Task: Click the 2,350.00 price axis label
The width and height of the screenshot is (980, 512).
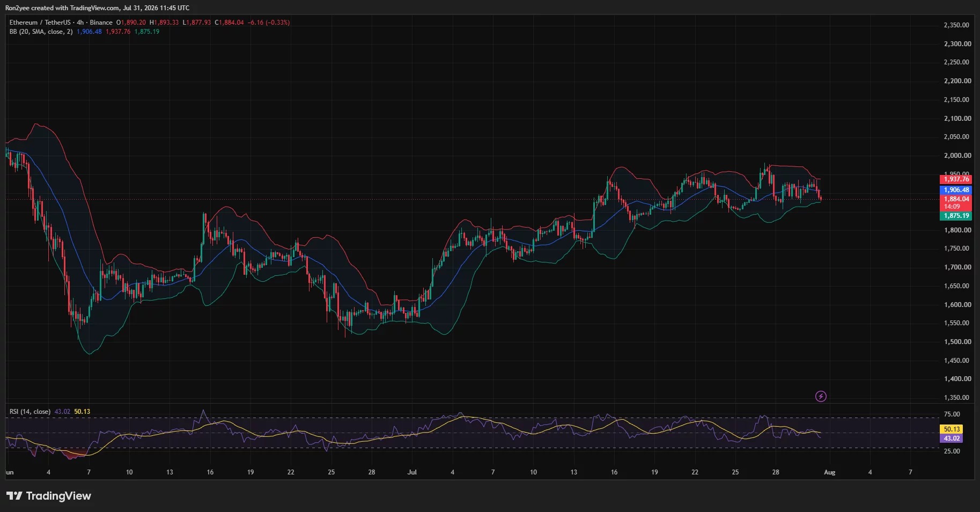Action: point(957,25)
